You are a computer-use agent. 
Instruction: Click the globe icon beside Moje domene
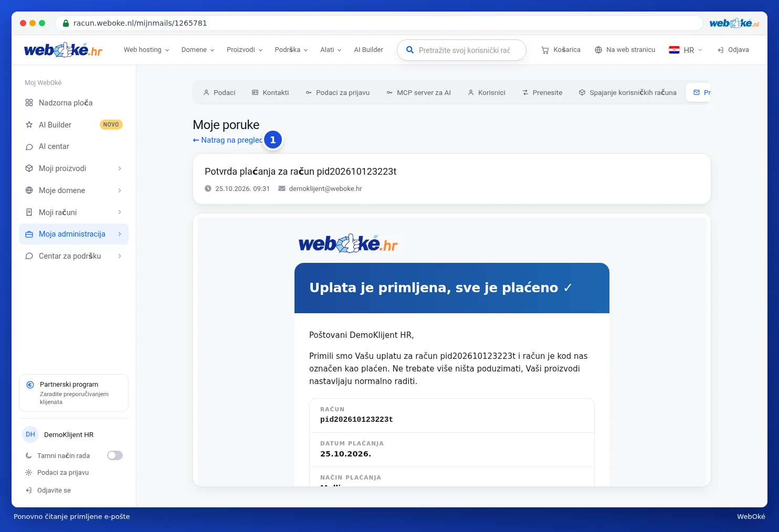[x=29, y=190]
